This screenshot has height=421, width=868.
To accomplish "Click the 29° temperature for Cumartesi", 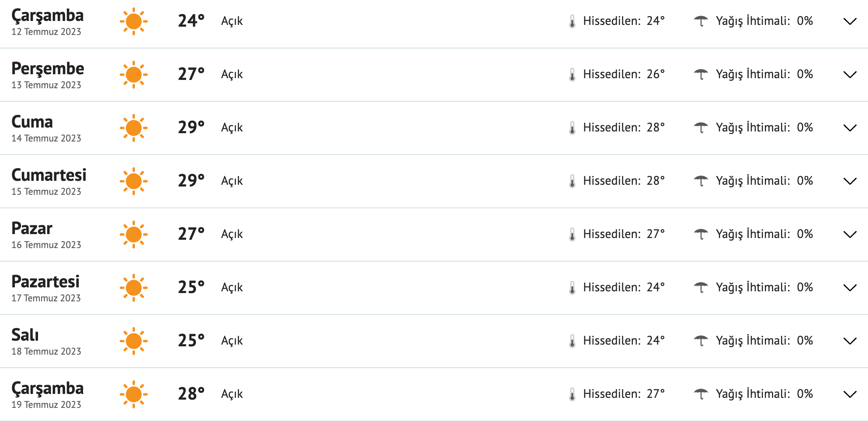I will [x=191, y=181].
